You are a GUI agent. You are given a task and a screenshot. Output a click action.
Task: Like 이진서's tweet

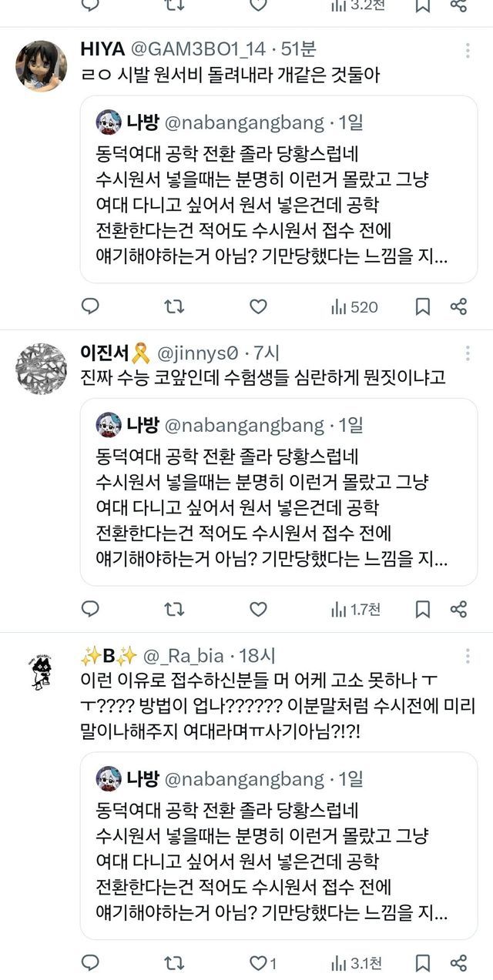[258, 610]
